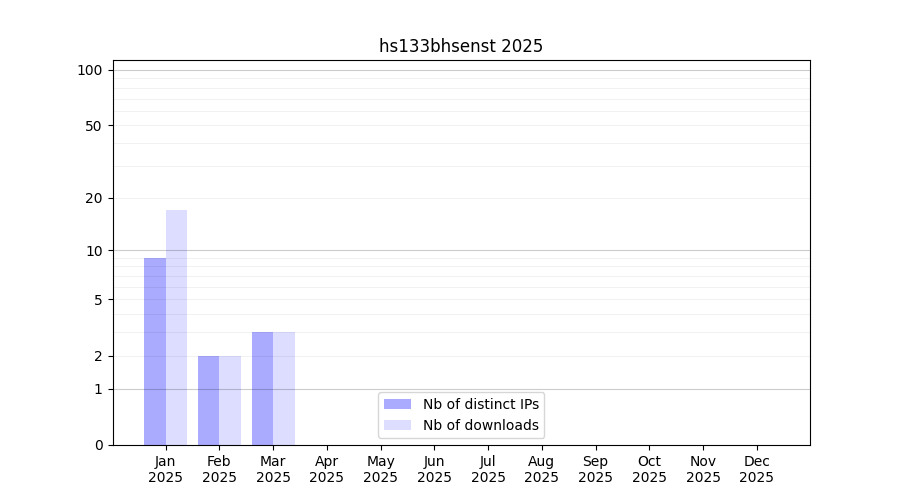Click the January distinct IPs bar
Image resolution: width=900 pixels, height=500 pixels.
tap(155, 351)
